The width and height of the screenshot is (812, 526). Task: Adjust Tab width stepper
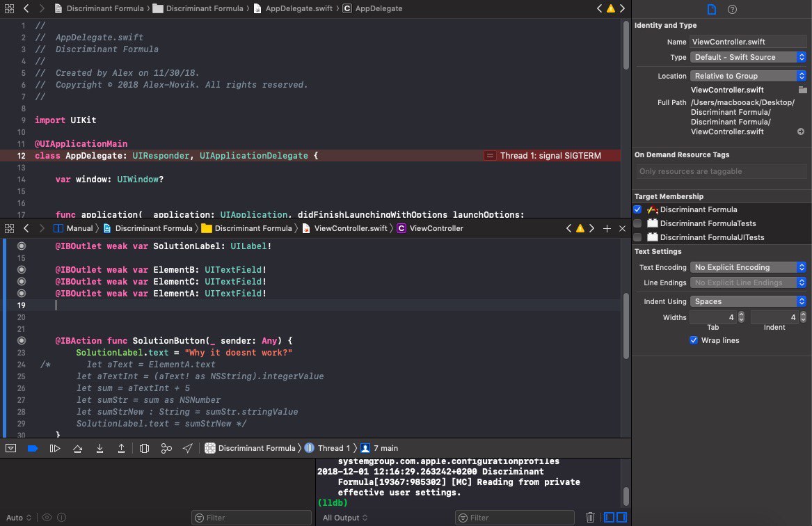tap(741, 317)
